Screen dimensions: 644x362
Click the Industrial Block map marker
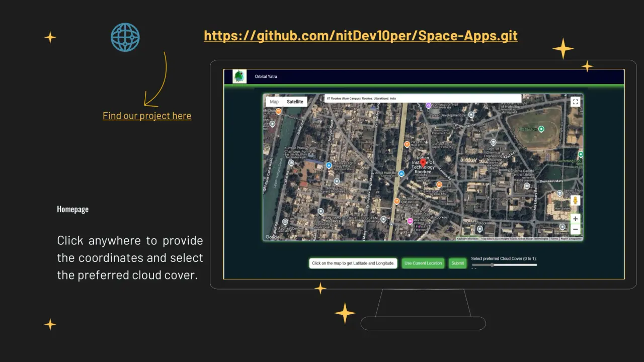click(479, 229)
